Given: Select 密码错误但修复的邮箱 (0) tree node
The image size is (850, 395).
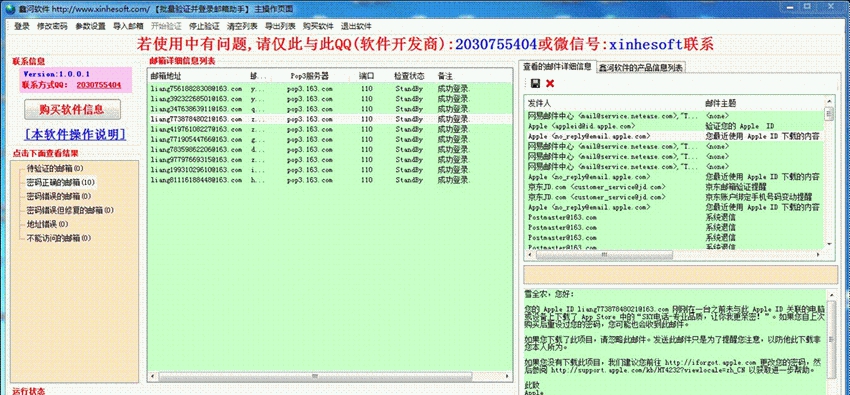Looking at the screenshot, I should click(70, 210).
